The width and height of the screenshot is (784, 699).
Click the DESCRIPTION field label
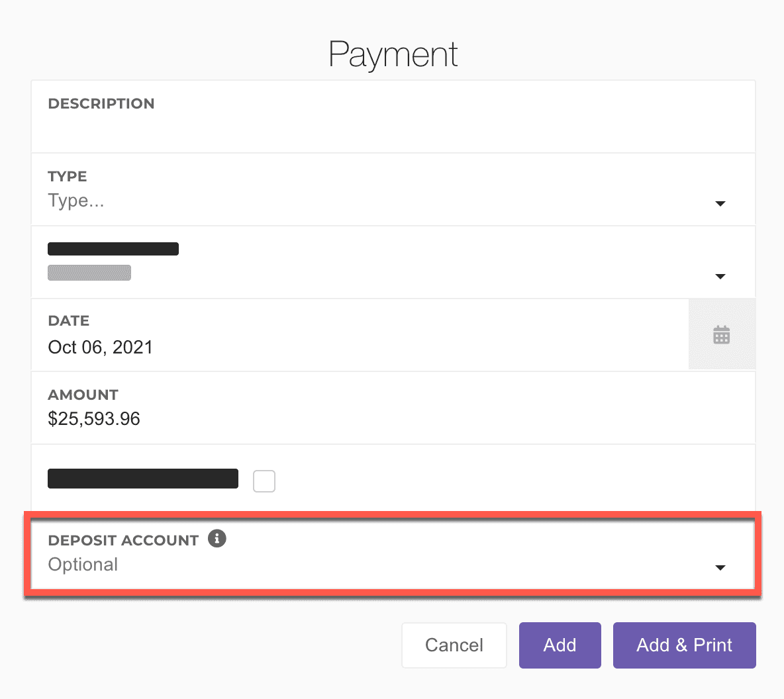tap(101, 104)
